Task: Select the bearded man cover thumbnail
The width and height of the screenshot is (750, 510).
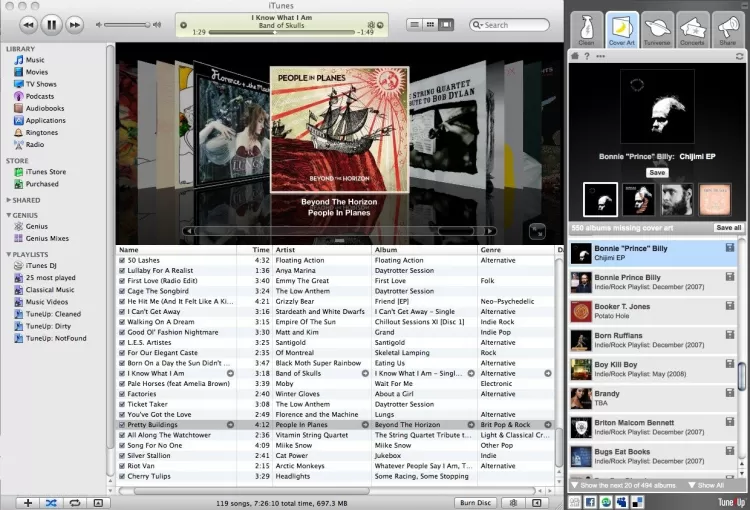Action: tap(677, 200)
